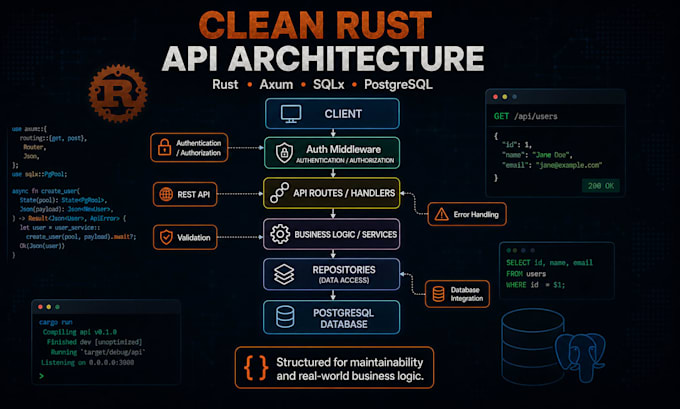Select the REPOSITORIES (DATA ACCESS) box
This screenshot has width=680, height=409.
point(332,274)
